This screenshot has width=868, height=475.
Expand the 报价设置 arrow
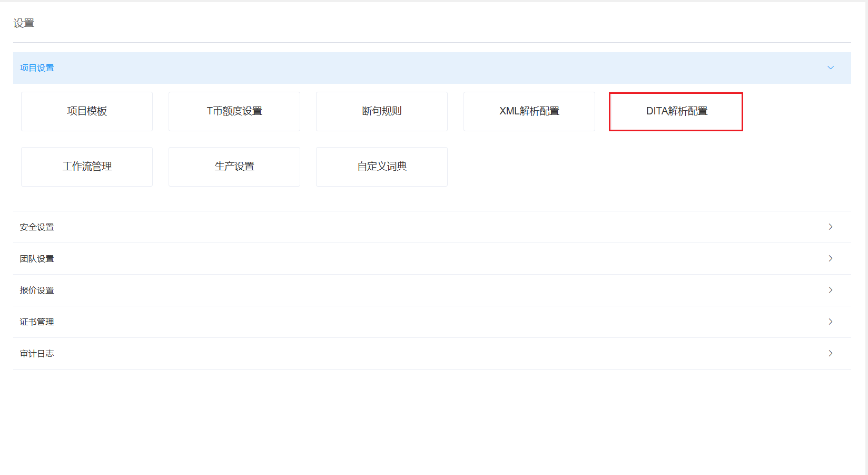point(830,290)
